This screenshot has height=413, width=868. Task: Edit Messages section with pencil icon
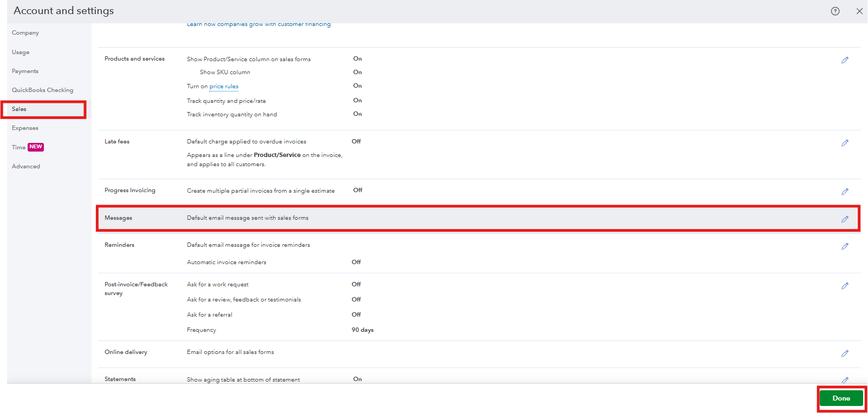tap(845, 219)
